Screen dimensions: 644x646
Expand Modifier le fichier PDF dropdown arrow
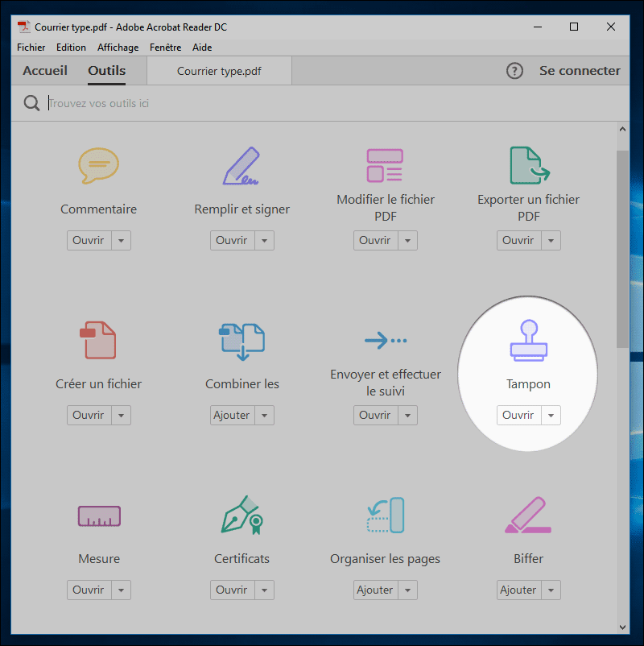click(x=407, y=240)
